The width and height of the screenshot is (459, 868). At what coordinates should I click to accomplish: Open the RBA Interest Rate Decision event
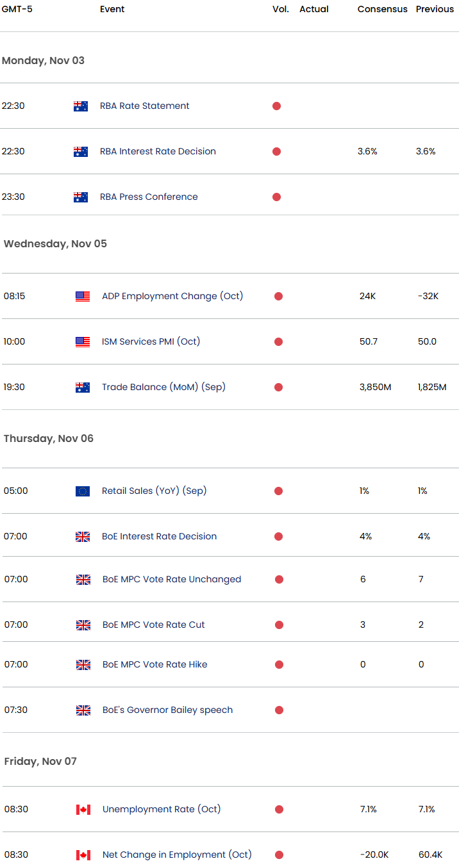click(158, 152)
